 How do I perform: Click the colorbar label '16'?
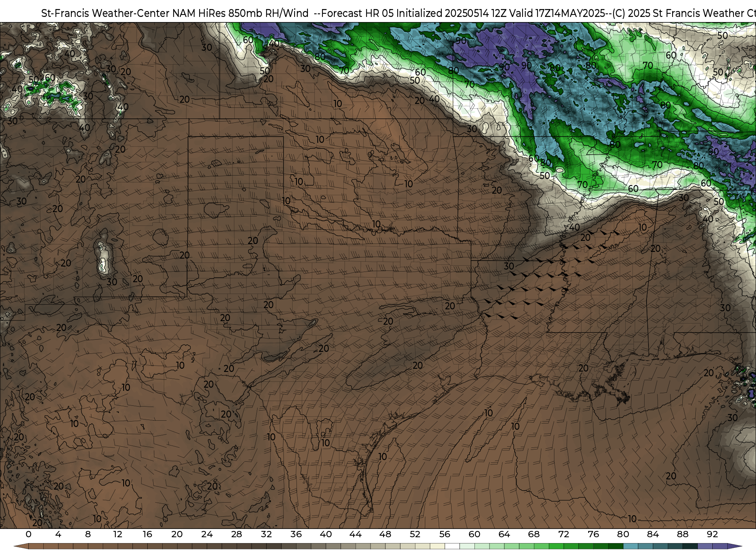(147, 534)
